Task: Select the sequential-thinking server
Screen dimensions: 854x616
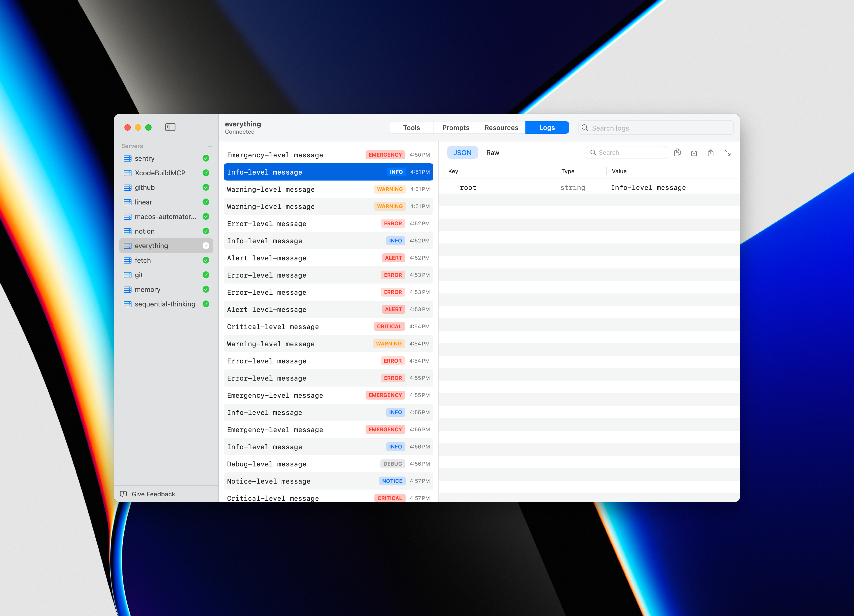Action: click(x=165, y=304)
